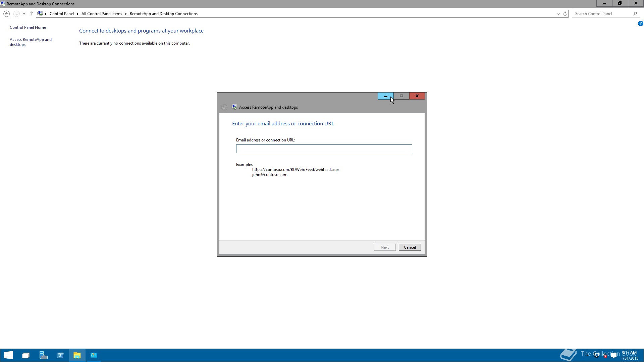644x362 pixels.
Task: Click the search magnifier icon
Action: (635, 14)
